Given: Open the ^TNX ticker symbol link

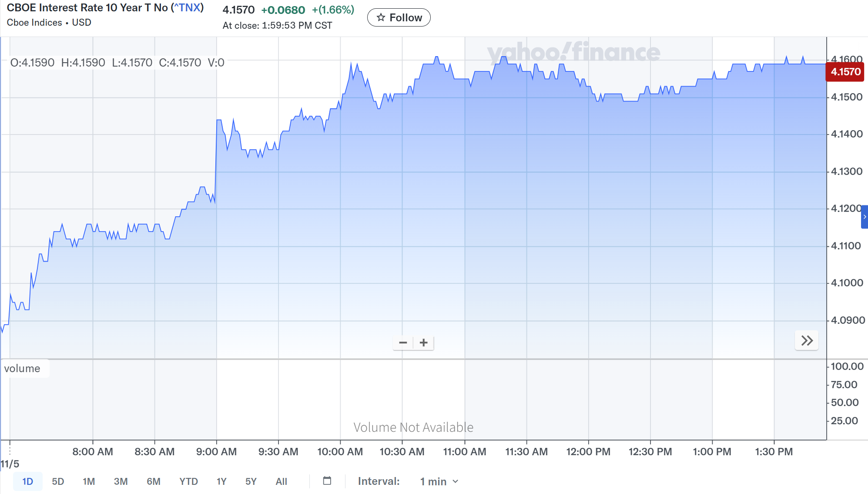Looking at the screenshot, I should pos(188,8).
